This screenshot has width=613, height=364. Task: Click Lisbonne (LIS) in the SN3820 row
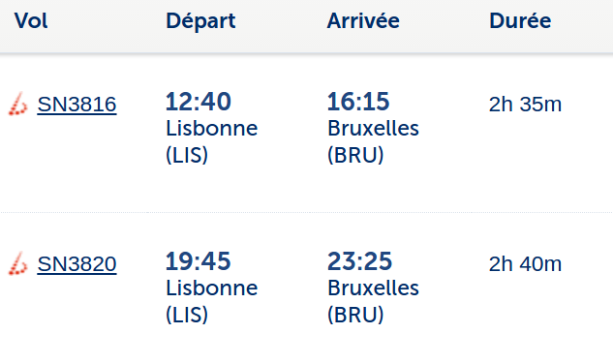click(x=211, y=301)
